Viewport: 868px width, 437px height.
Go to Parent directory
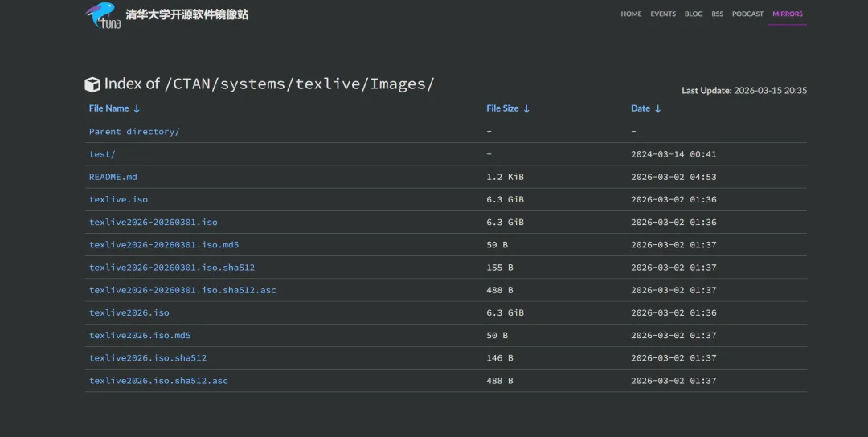[134, 132]
